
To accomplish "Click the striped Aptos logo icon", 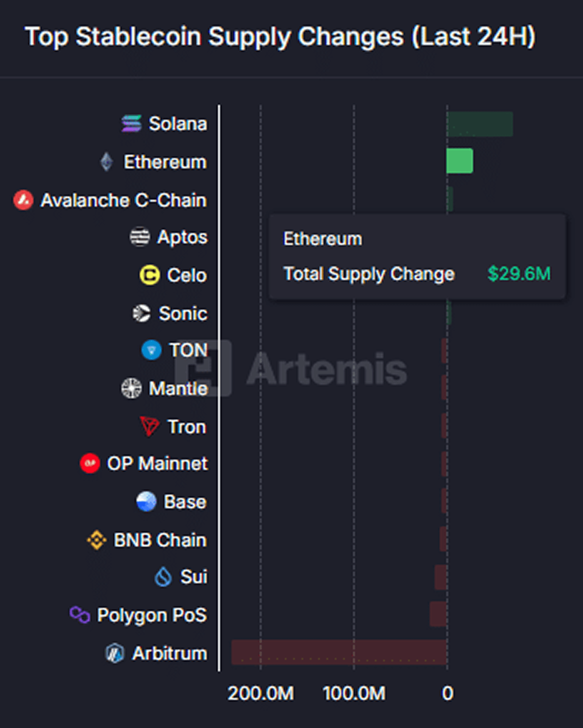I will tap(140, 237).
